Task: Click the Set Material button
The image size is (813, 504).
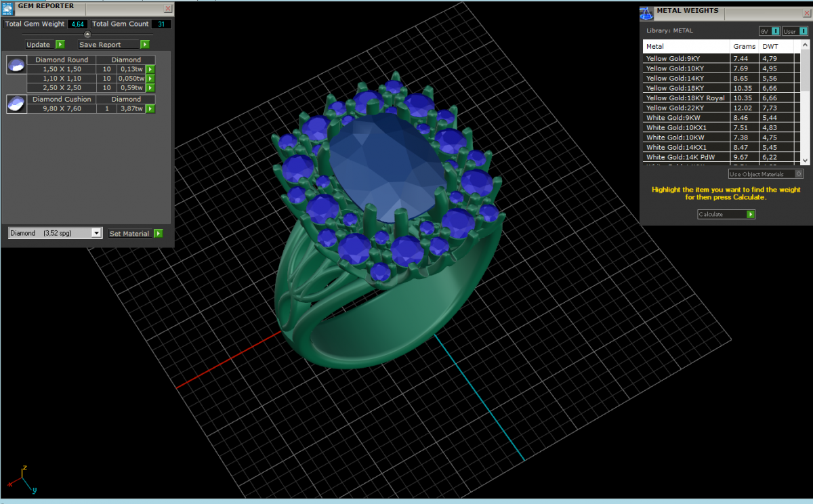Action: [135, 234]
